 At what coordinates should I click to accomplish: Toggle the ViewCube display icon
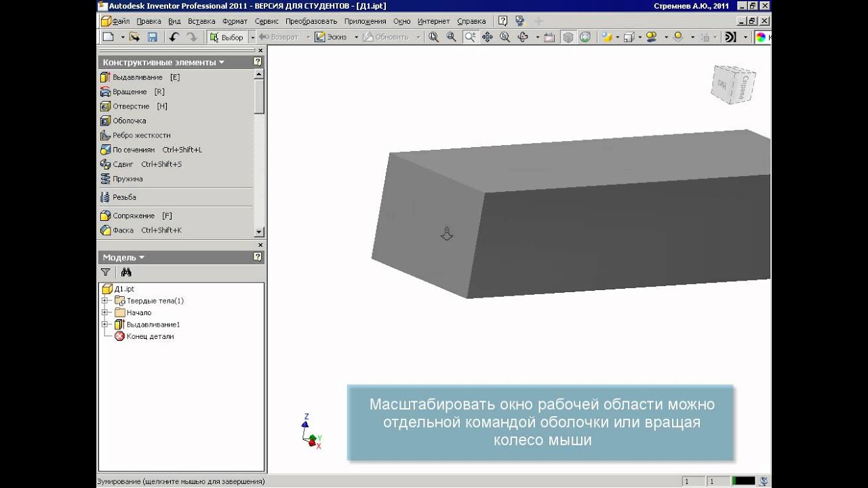[x=568, y=37]
